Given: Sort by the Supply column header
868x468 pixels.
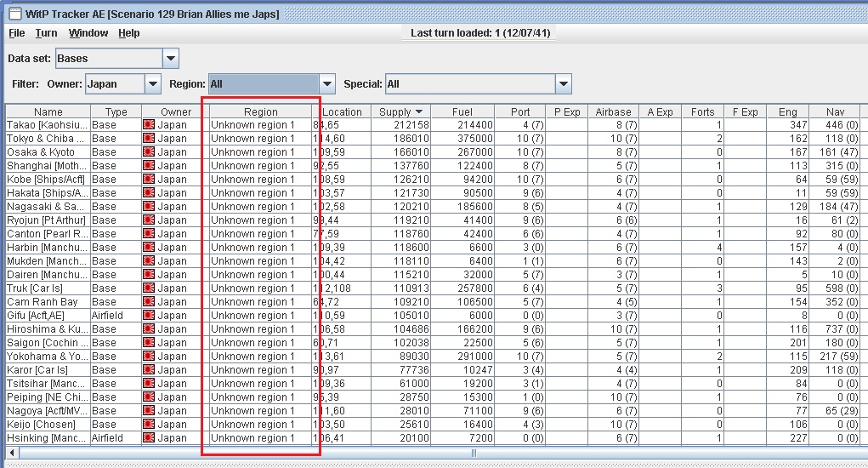Looking at the screenshot, I should pyautogui.click(x=400, y=111).
